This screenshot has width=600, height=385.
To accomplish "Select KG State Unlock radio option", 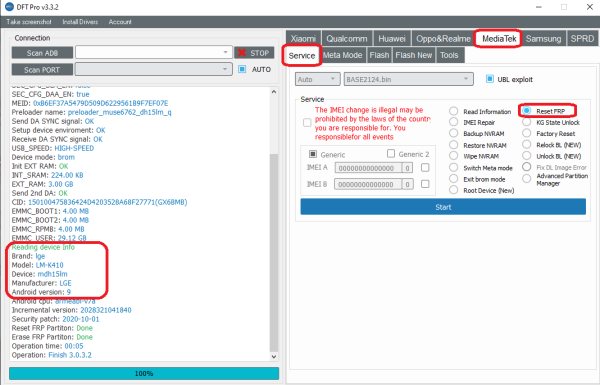I will coord(527,122).
